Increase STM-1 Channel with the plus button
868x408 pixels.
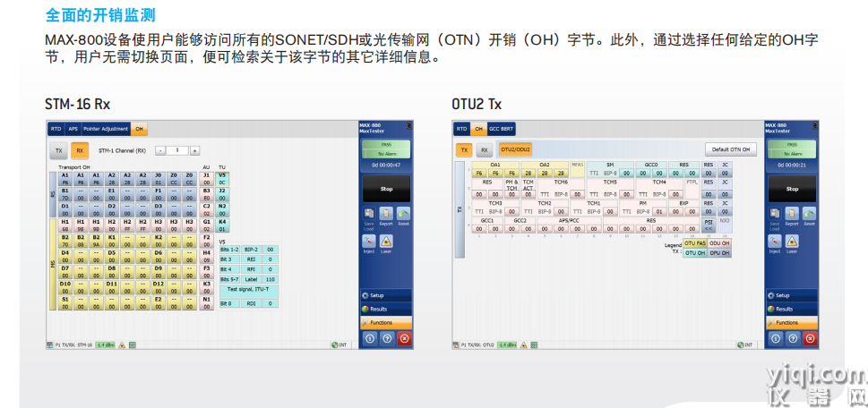(194, 150)
